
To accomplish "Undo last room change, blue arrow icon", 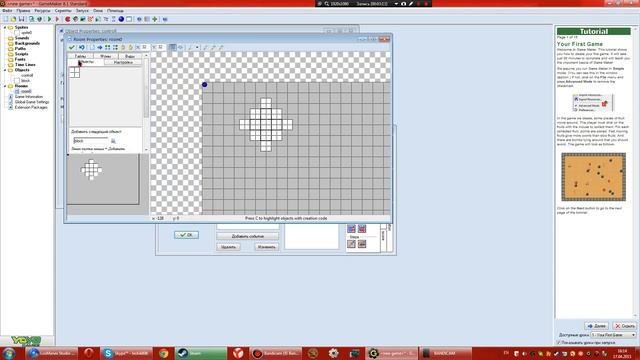I will [82, 47].
